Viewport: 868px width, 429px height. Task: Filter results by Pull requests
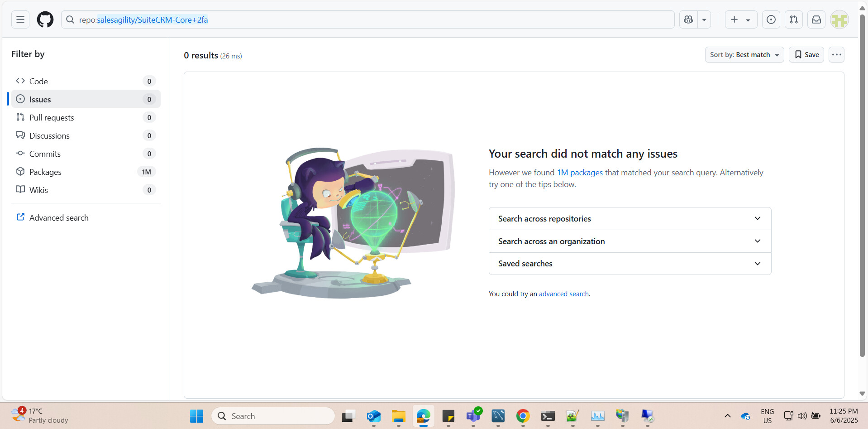click(x=86, y=117)
